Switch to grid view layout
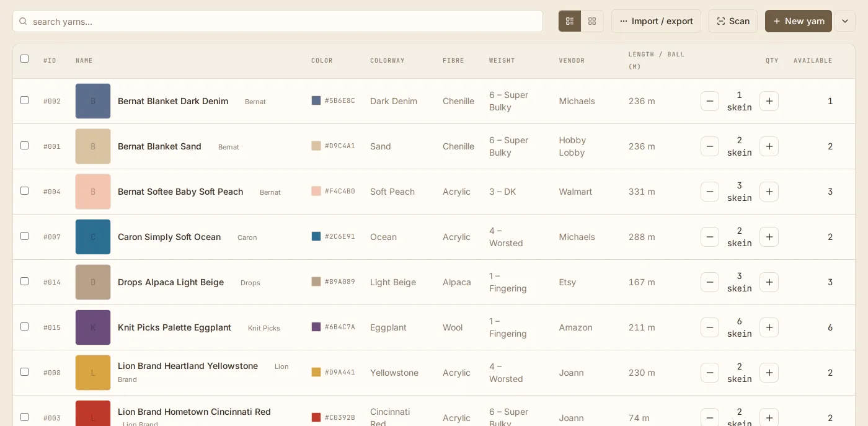 click(592, 21)
